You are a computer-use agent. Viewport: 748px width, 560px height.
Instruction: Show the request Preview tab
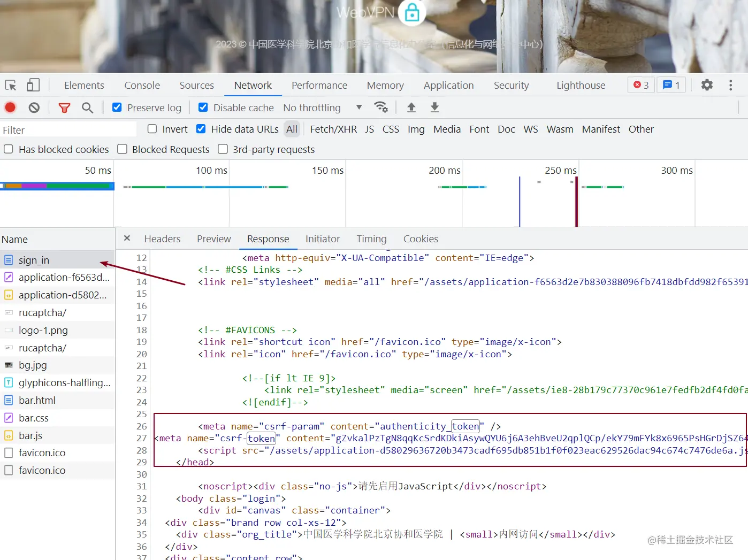tap(213, 239)
